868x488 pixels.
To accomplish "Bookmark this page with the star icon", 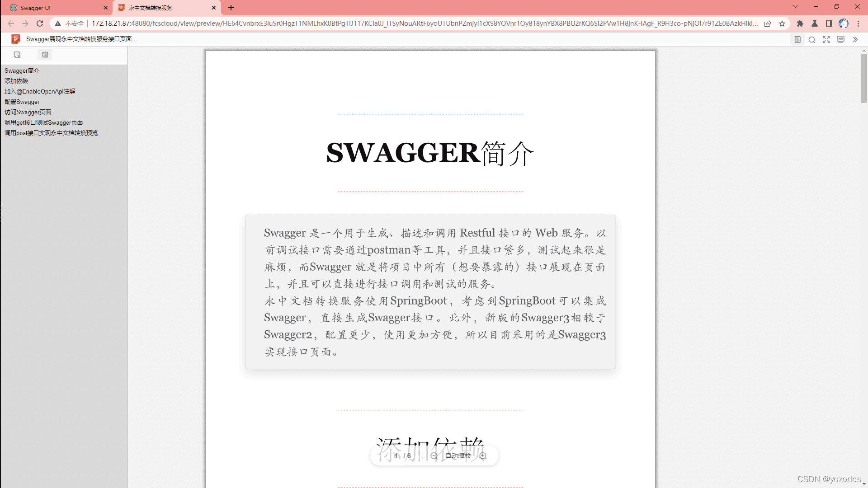I will [x=782, y=23].
